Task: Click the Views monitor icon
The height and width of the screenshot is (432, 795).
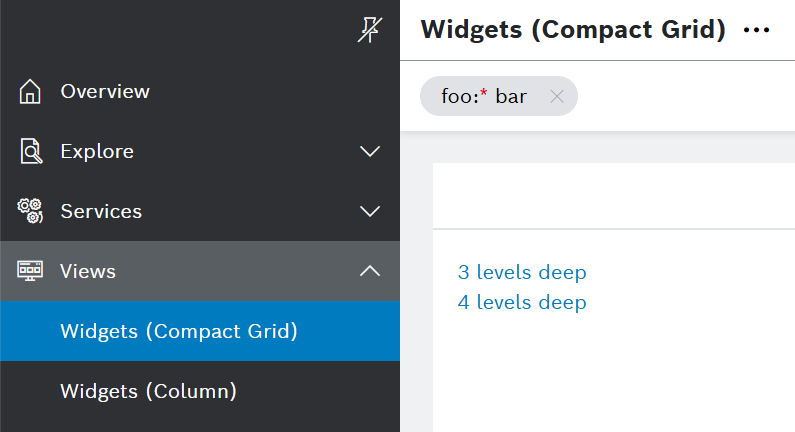Action: pos(31,271)
